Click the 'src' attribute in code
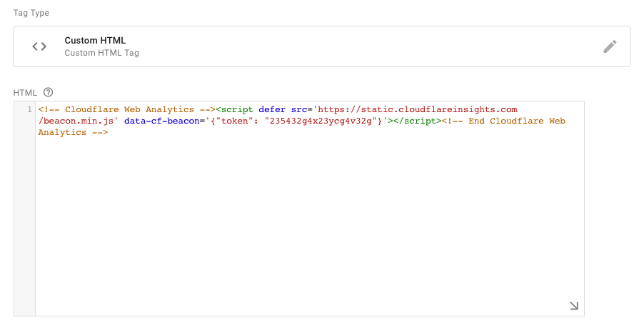644x325 pixels. (299, 110)
